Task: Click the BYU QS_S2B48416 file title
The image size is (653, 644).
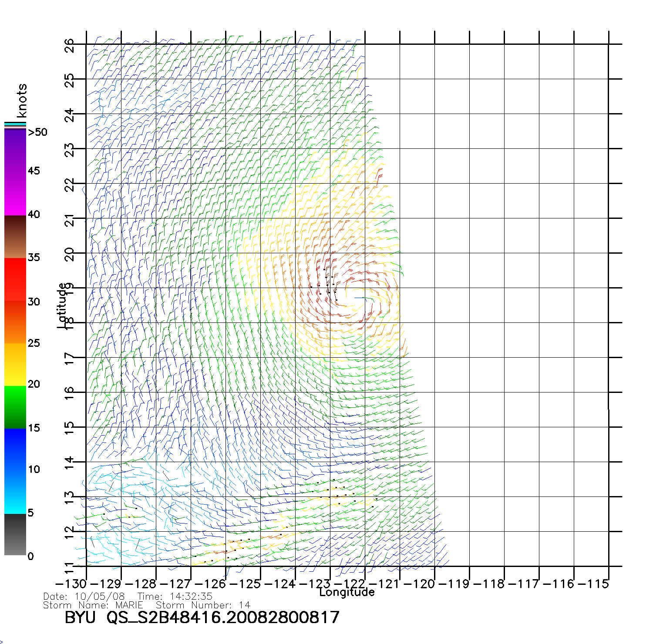Action: (202, 617)
